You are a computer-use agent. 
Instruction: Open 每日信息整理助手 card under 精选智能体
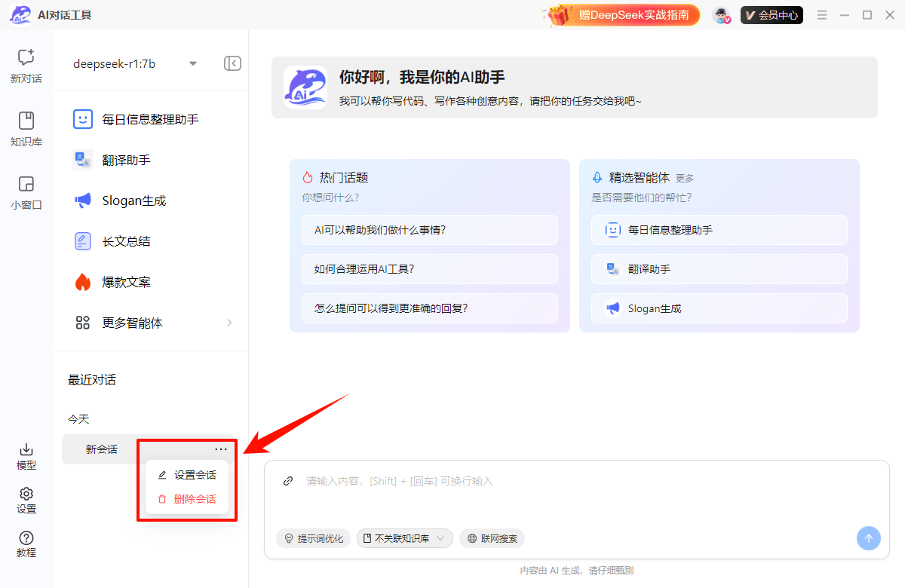coord(719,230)
